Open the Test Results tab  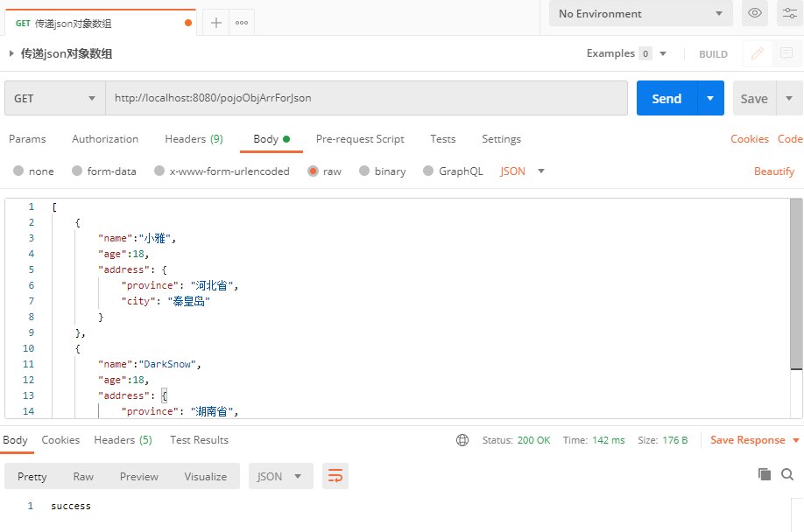tap(199, 440)
